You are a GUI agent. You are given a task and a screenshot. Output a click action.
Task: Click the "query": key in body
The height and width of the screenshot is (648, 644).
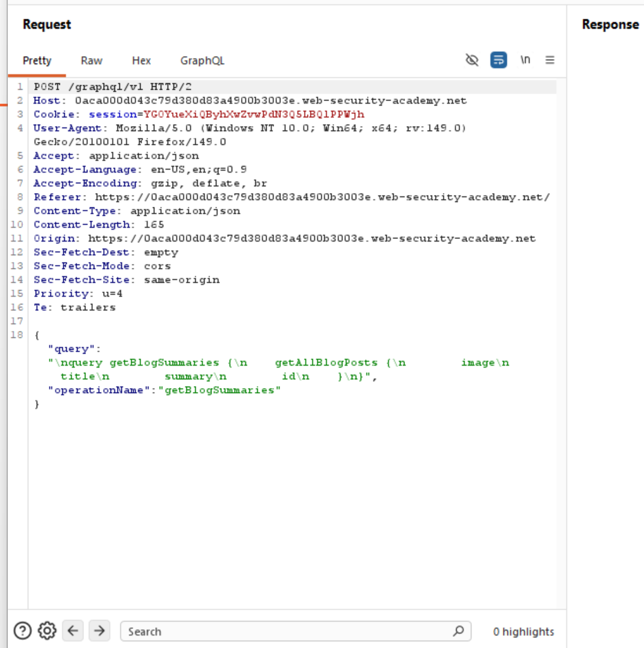pyautogui.click(x=74, y=349)
